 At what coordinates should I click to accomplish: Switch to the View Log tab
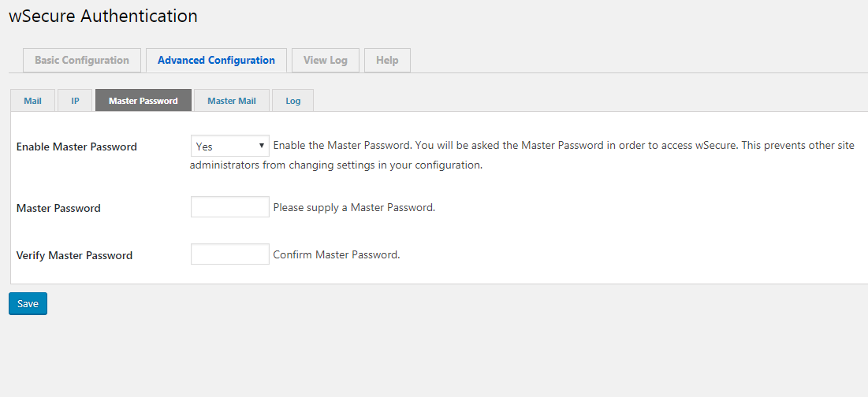tap(326, 61)
